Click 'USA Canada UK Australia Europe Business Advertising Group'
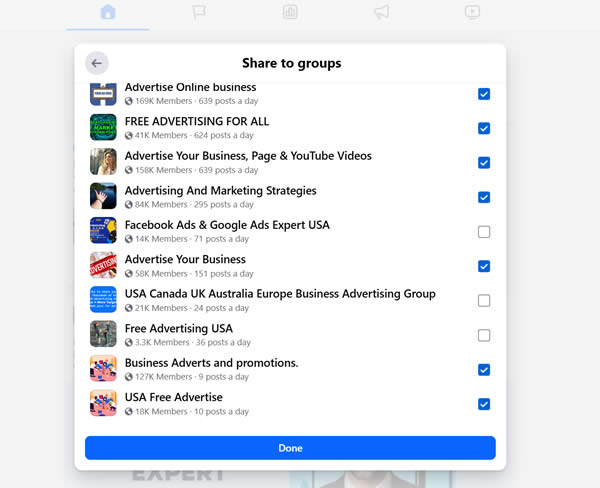600x488 pixels. coord(280,294)
